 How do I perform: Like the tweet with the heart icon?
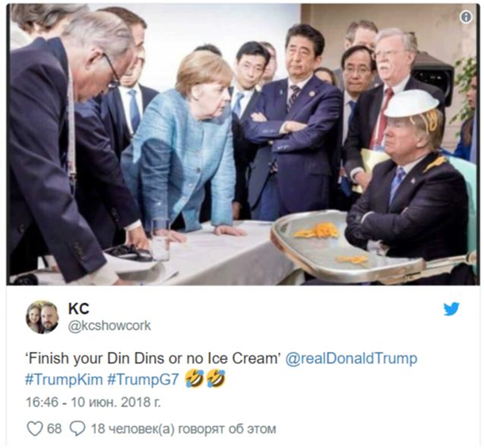[x=34, y=429]
